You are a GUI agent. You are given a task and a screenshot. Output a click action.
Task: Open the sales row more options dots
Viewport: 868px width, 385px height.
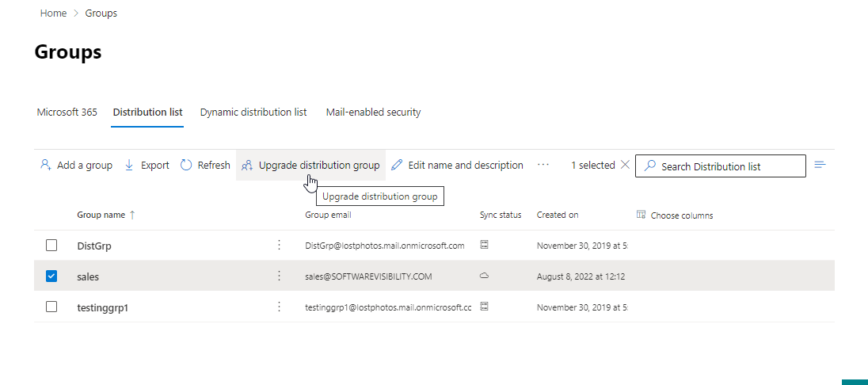[x=279, y=276]
